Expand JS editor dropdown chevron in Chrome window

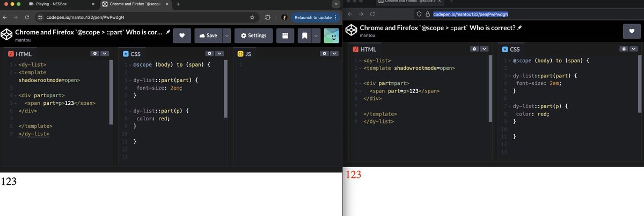click(x=334, y=54)
